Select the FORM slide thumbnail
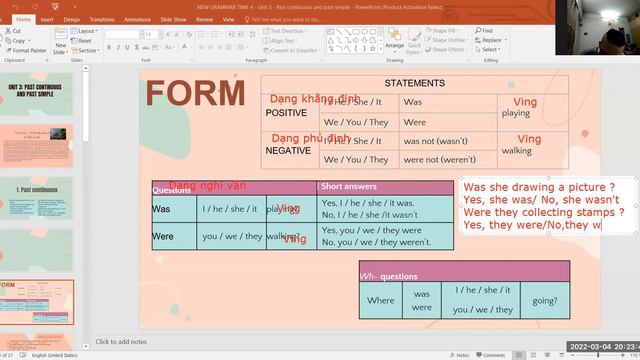The height and width of the screenshot is (360, 640). pos(36,302)
